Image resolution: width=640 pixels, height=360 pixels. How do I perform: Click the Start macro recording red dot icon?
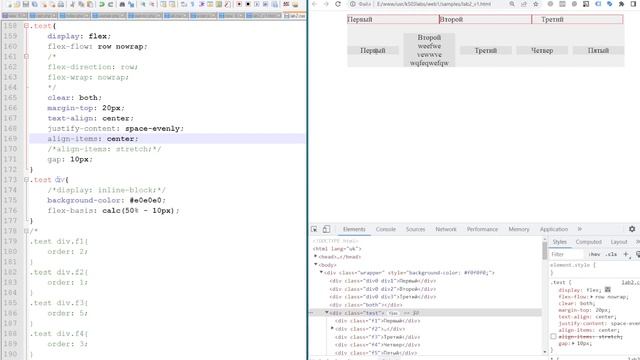click(x=239, y=4)
